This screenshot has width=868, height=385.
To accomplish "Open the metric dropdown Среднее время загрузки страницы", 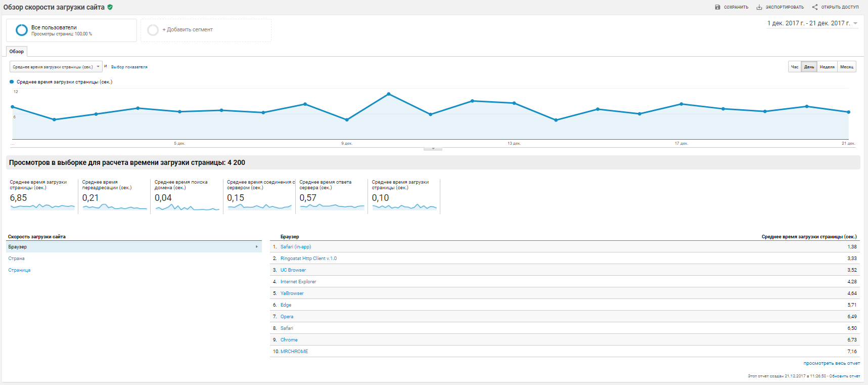I will click(x=56, y=67).
